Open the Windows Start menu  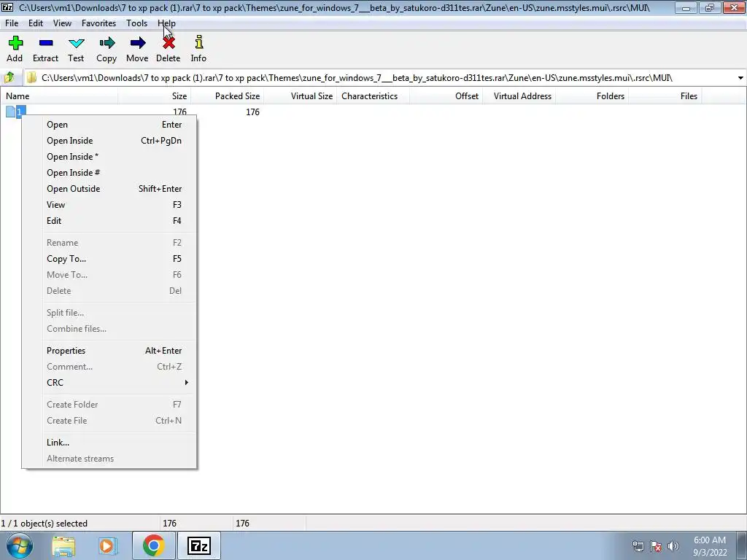20,545
